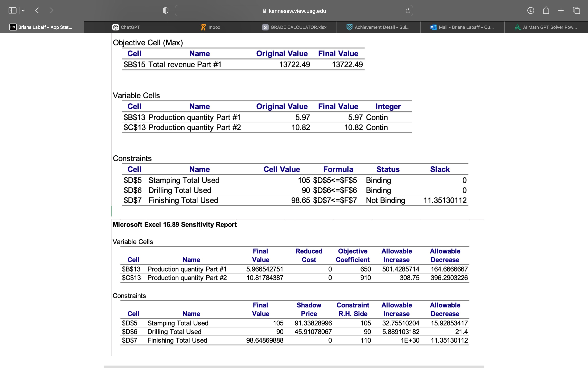
Task: Click the lock icon in address bar
Action: [x=265, y=11]
